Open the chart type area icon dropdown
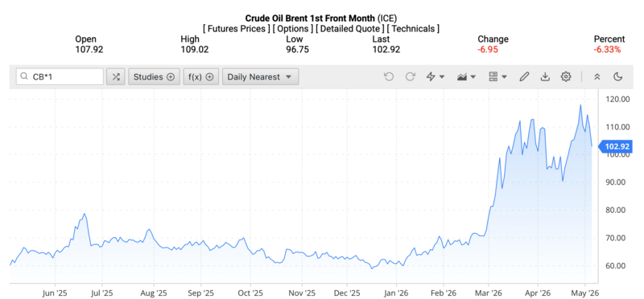 [466, 76]
